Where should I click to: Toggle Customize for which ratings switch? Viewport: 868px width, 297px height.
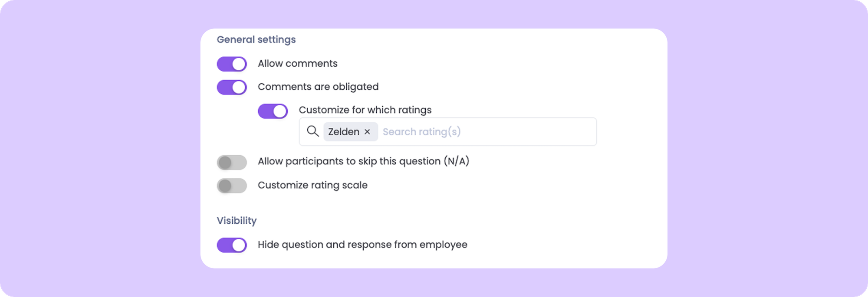pos(273,111)
